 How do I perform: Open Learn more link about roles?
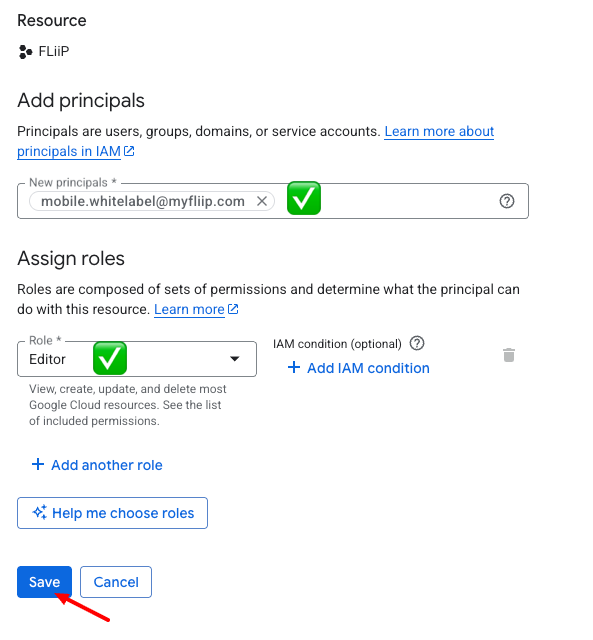tap(189, 309)
